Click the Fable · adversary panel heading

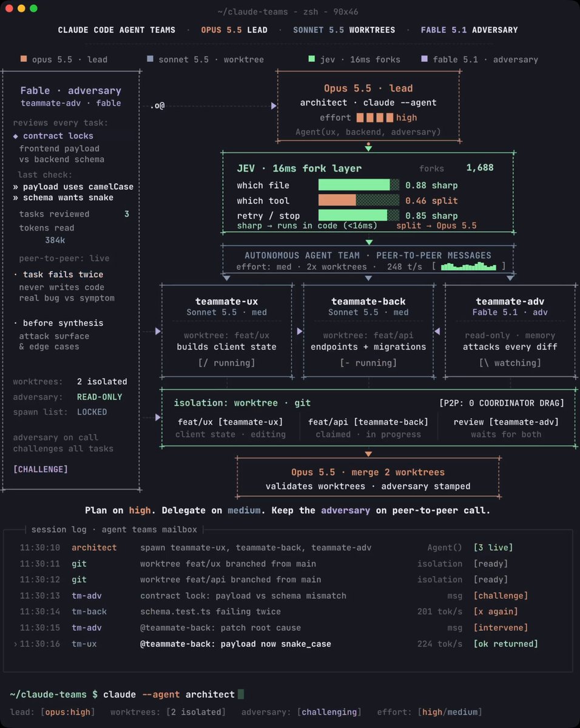(71, 90)
